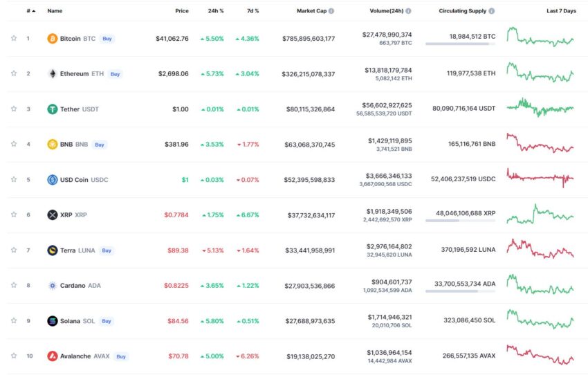The image size is (588, 375).
Task: Show the Volume(24h) info icon
Action: click(x=408, y=11)
